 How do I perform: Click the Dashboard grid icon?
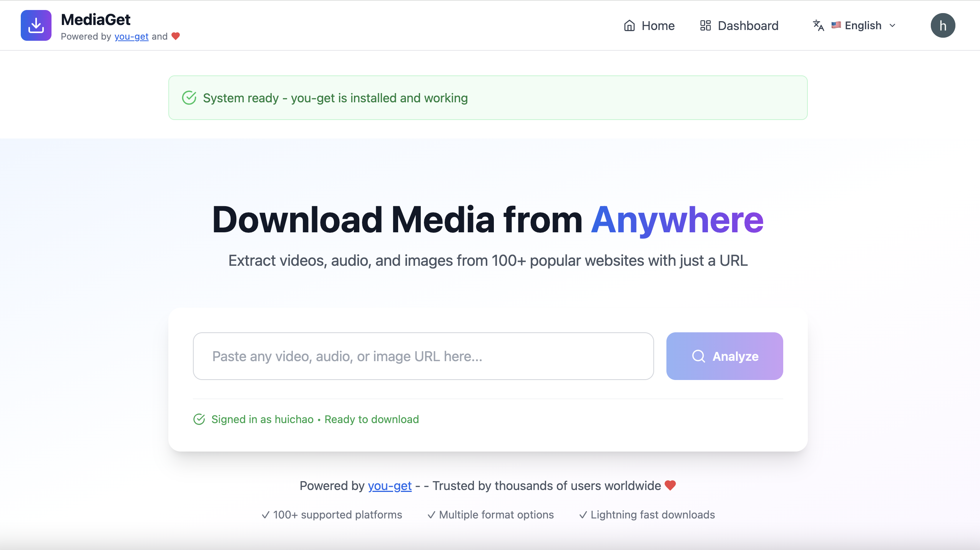[705, 26]
